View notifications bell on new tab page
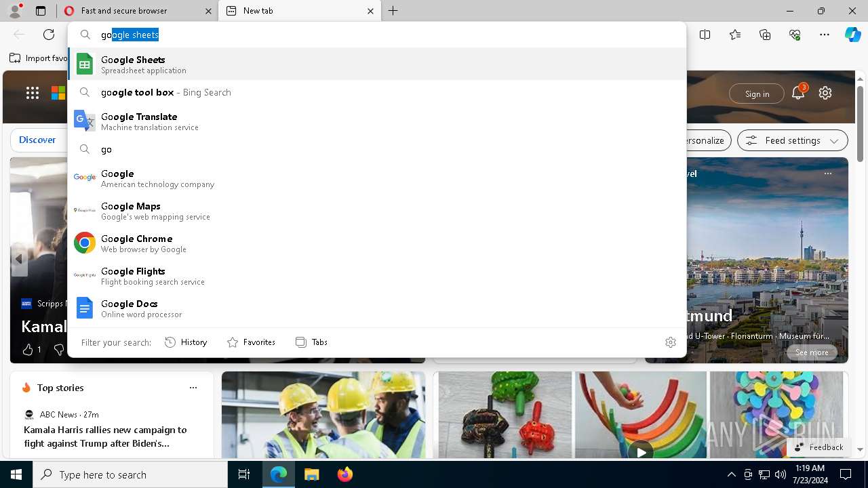The image size is (868, 488). point(798,93)
